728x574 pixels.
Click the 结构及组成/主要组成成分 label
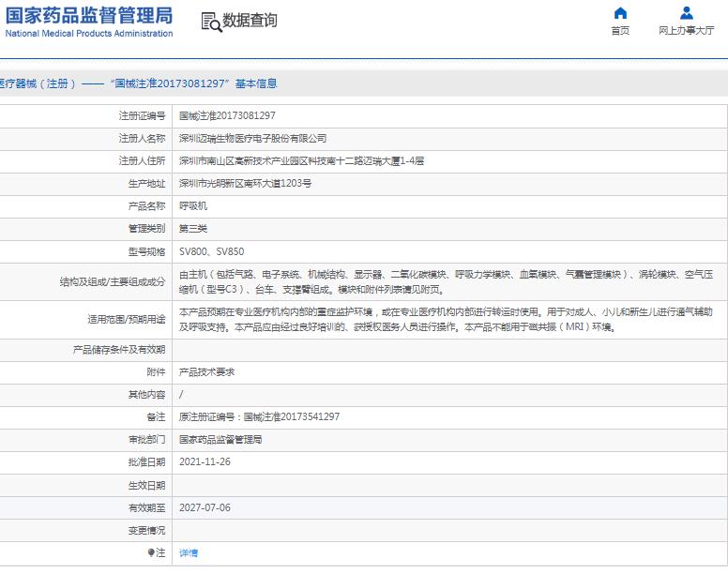click(113, 282)
